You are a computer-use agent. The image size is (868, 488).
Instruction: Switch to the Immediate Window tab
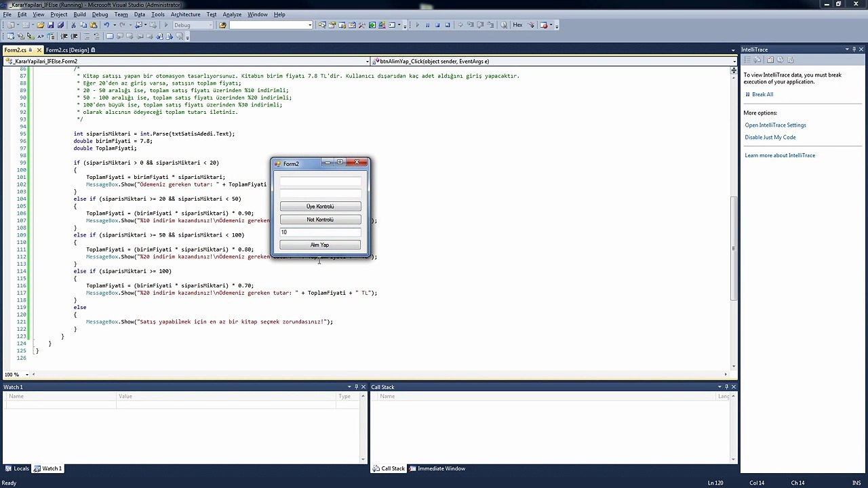[437, 468]
